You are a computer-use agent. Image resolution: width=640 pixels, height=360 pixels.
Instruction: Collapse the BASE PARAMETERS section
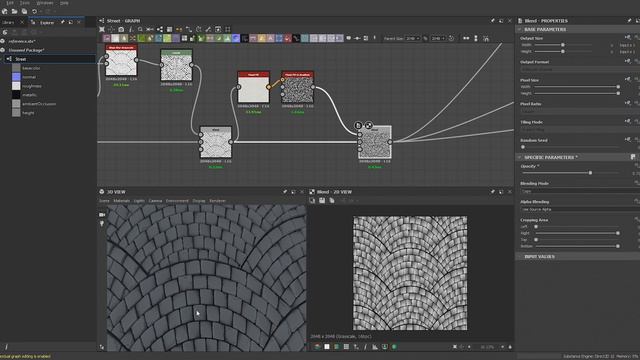click(x=520, y=29)
